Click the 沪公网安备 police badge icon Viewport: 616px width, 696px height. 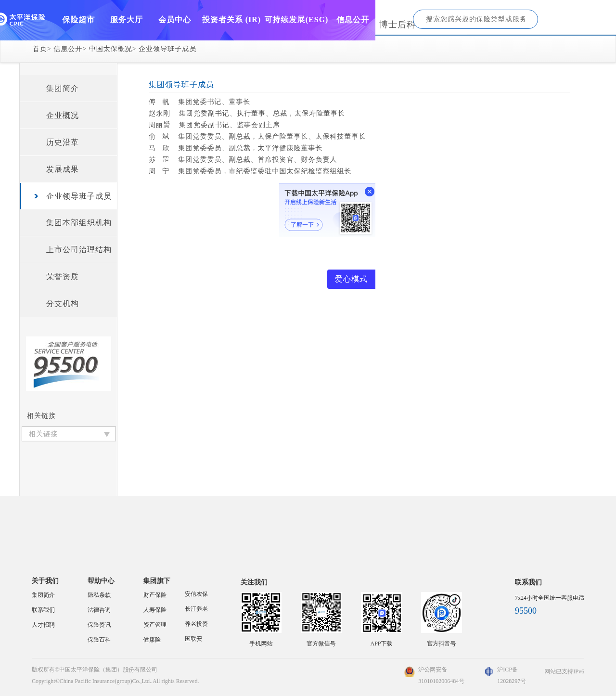[409, 672]
